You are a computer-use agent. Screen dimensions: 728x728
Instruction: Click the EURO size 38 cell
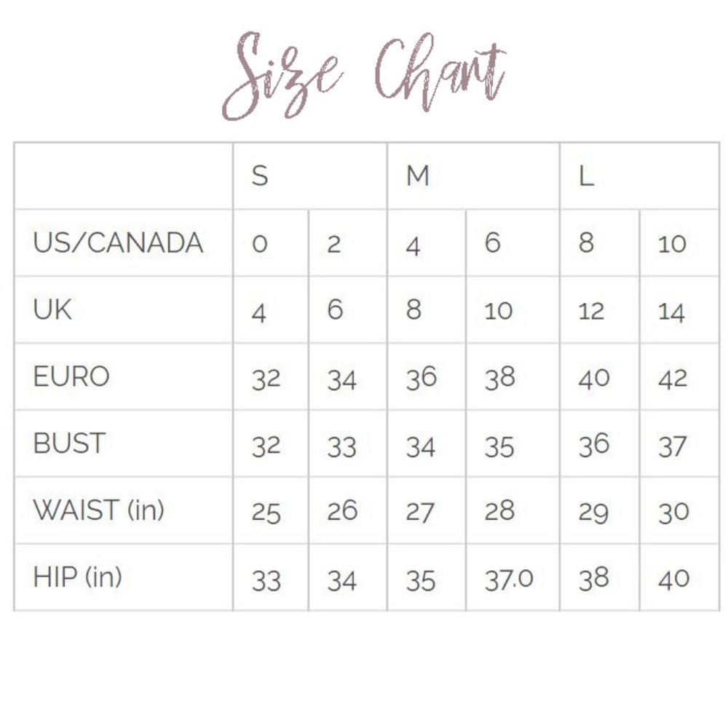pyautogui.click(x=499, y=378)
